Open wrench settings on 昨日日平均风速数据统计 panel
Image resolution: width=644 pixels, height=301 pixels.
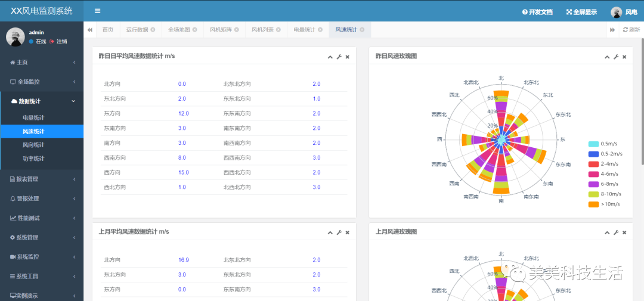[339, 57]
